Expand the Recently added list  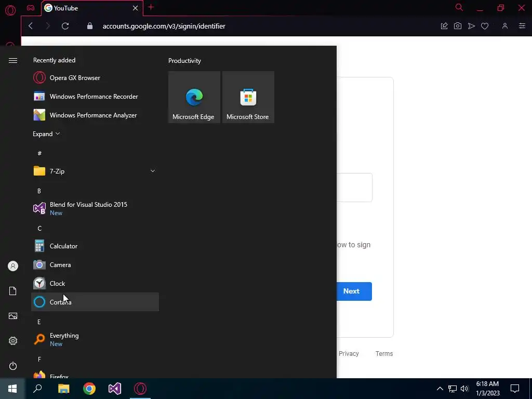[46, 134]
